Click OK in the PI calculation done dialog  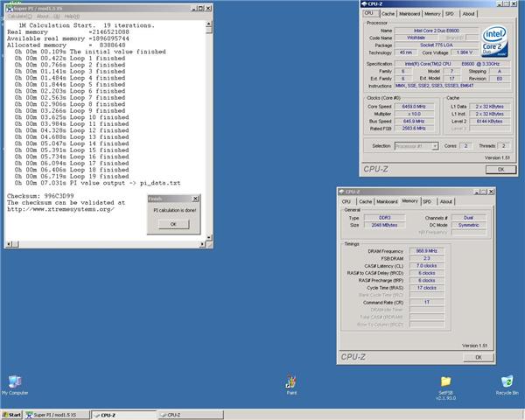coord(173,224)
